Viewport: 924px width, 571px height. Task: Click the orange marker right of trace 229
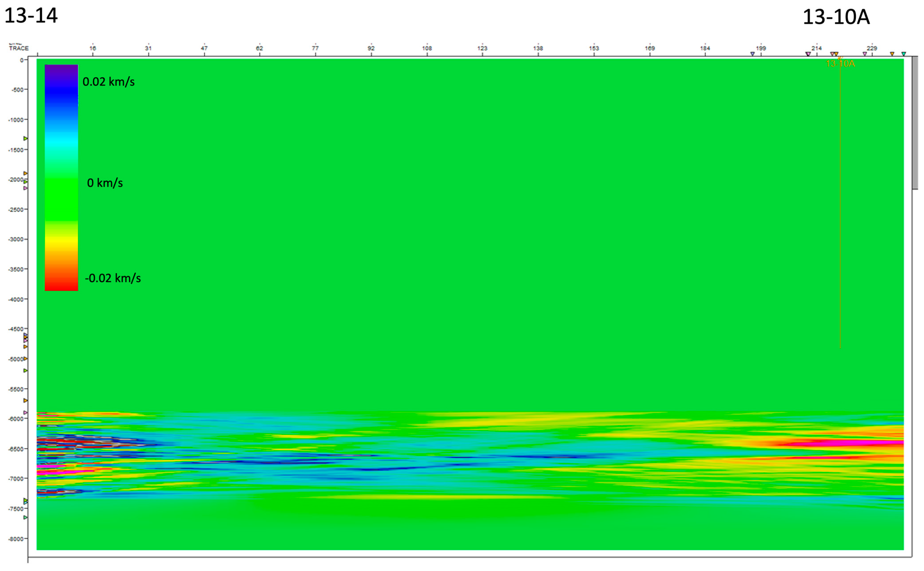(892, 54)
